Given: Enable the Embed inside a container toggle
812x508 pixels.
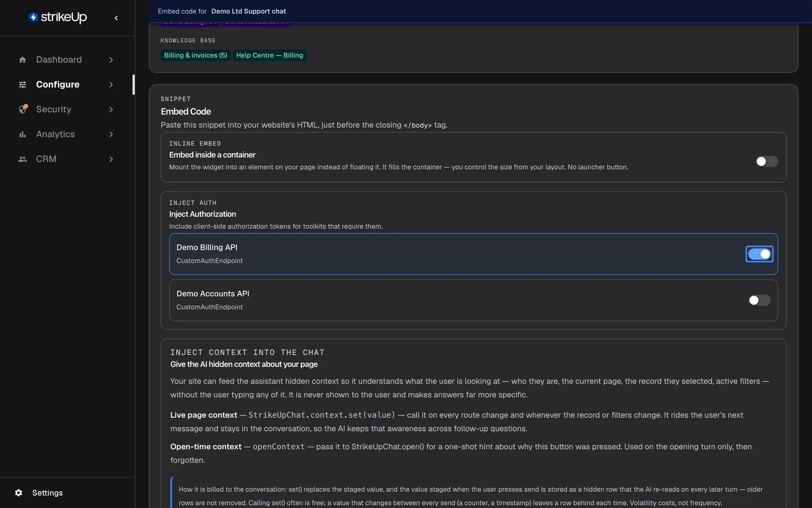Looking at the screenshot, I should point(767,161).
